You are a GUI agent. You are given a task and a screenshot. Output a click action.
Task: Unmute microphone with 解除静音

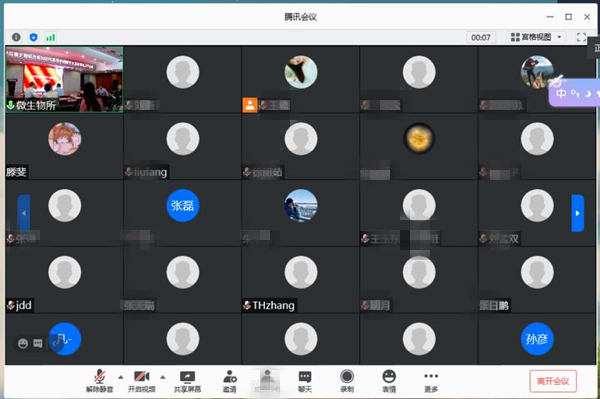pos(99,381)
